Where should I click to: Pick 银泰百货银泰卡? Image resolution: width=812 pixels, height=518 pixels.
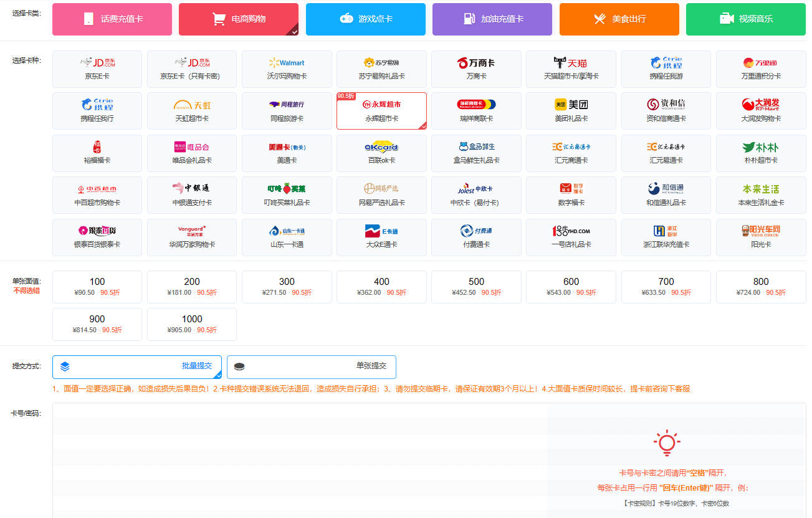click(97, 237)
